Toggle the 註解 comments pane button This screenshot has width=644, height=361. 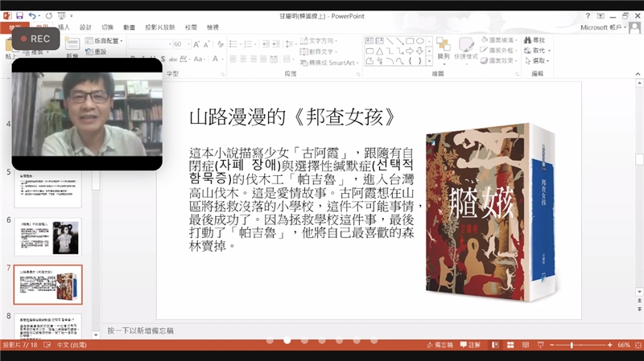(x=470, y=345)
